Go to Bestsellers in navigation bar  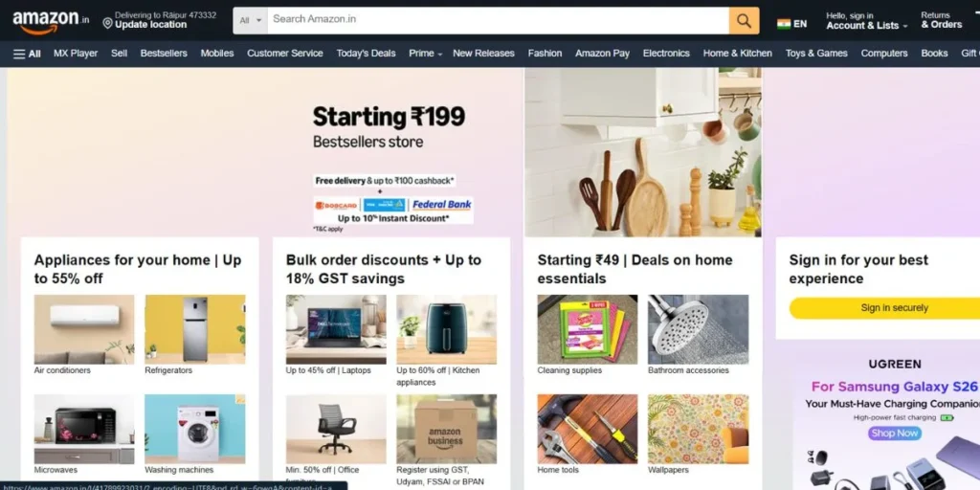pos(164,54)
